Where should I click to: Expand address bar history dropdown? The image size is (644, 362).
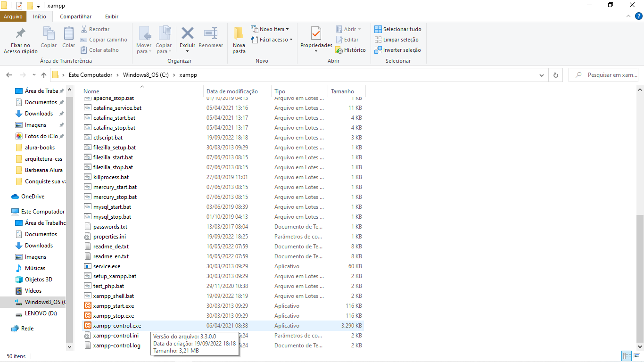542,75
